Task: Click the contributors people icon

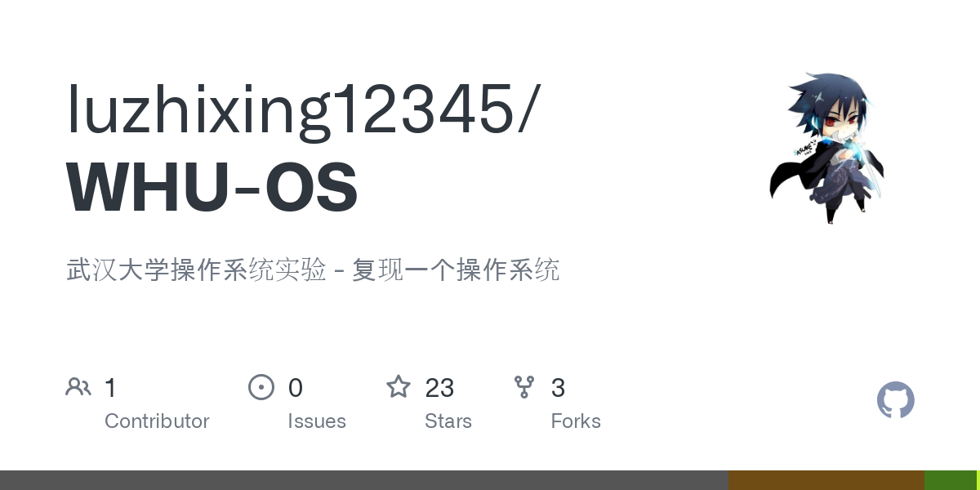Action: coord(78,387)
